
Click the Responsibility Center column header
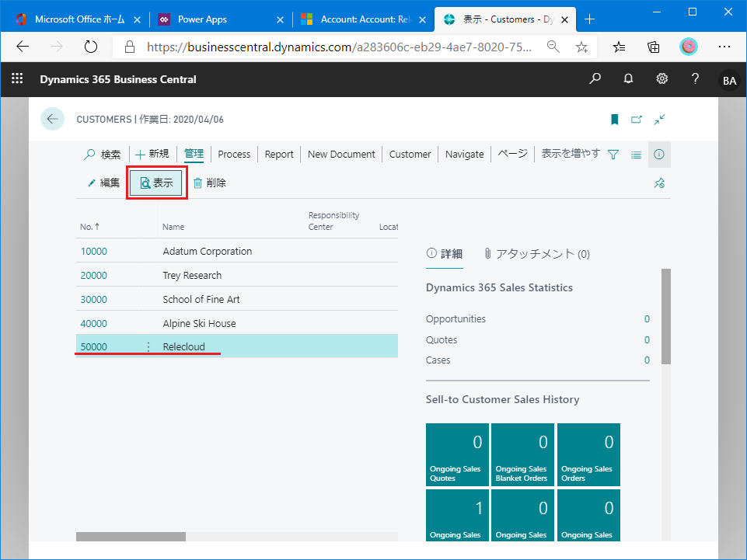(333, 221)
